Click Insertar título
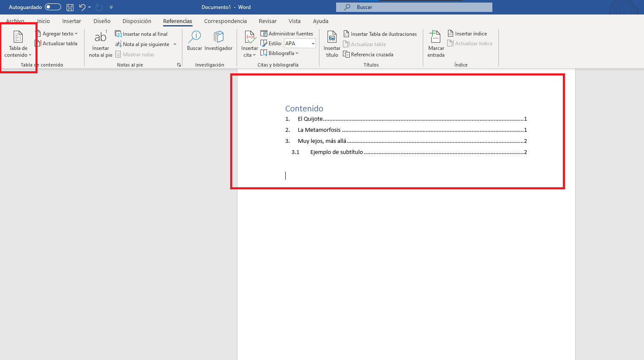This screenshot has width=644, height=360. 332,44
